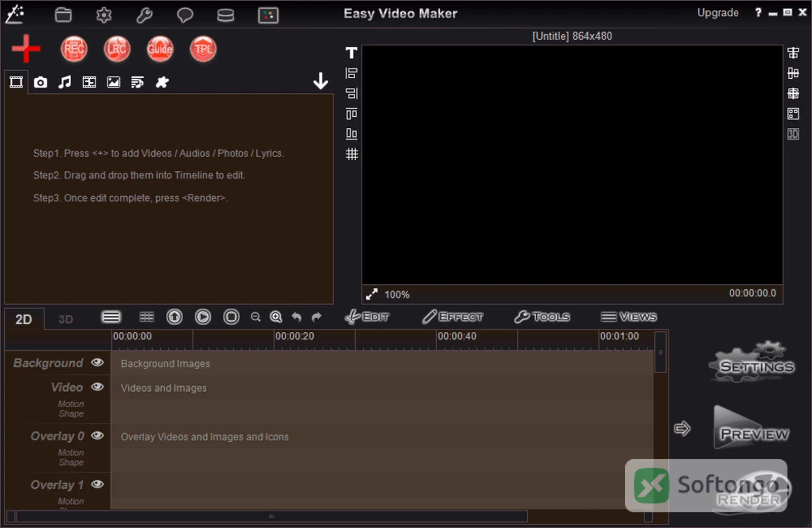Switch timeline to 3D mode tab

tap(66, 319)
